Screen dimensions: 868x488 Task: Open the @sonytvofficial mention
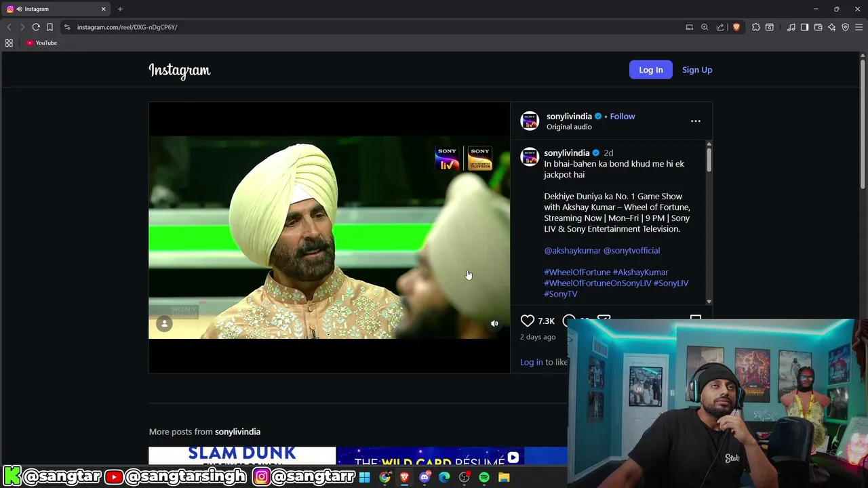631,250
